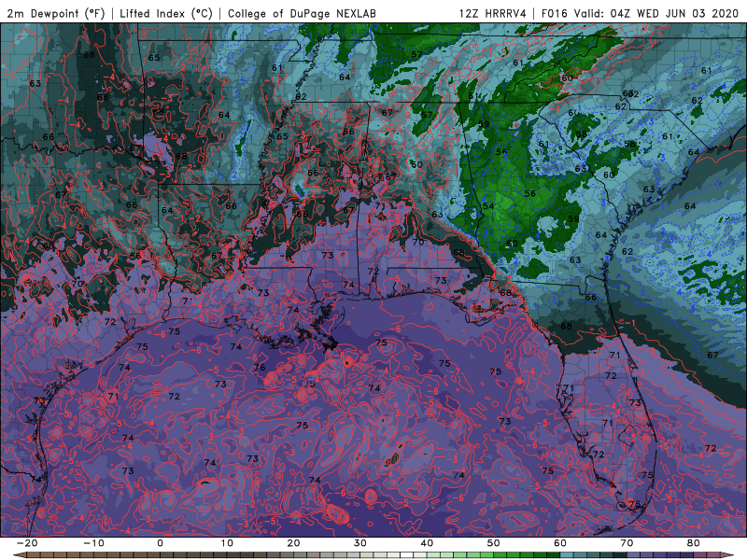This screenshot has height=560, width=747.
Task: Click the 50 label on the color scale
Action: 494,543
